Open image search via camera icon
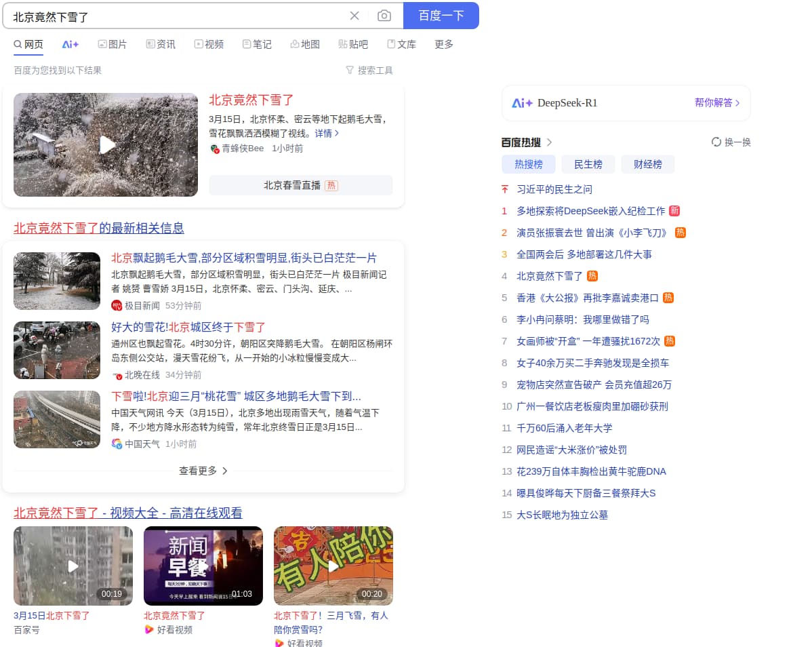The image size is (812, 647). (384, 16)
